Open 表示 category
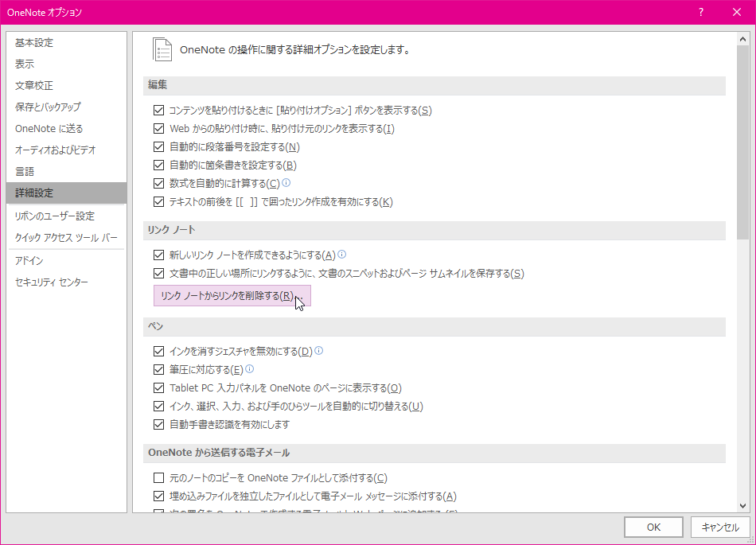 (x=66, y=64)
